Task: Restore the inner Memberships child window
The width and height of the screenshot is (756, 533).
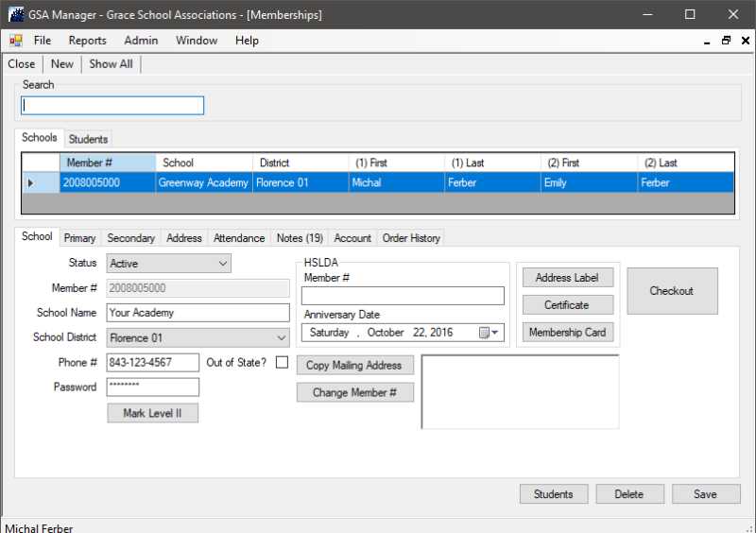Action: click(x=726, y=41)
